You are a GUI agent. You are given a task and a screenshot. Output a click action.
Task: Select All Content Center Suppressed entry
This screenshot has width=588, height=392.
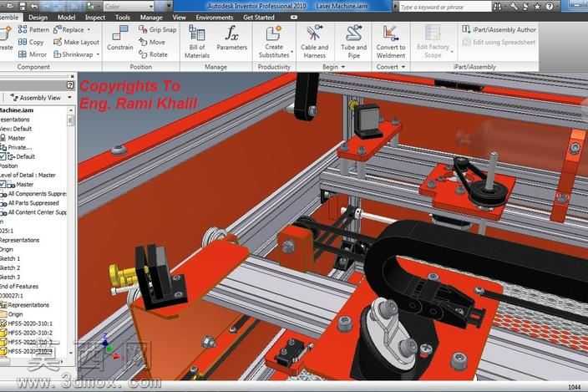(x=33, y=212)
